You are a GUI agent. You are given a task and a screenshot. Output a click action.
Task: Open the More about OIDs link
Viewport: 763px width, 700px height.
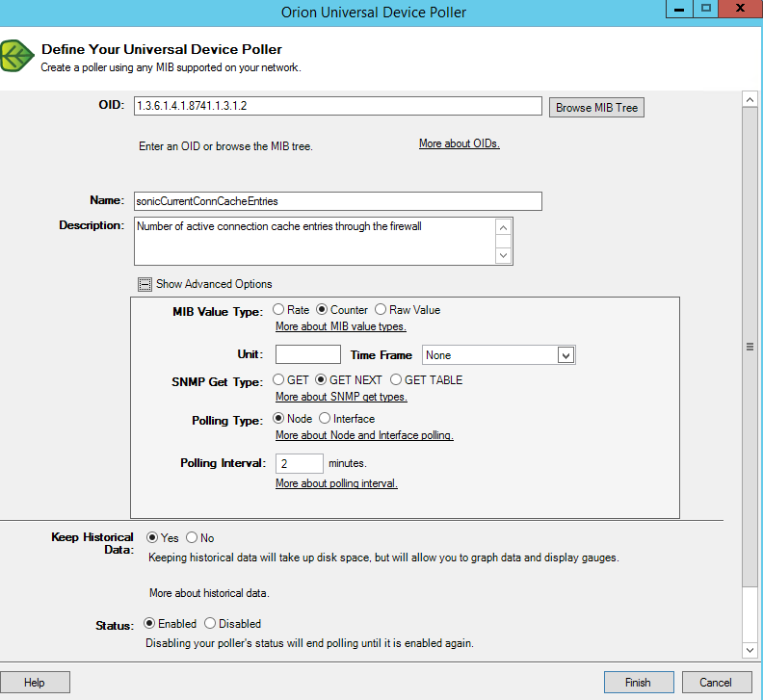pyautogui.click(x=460, y=143)
